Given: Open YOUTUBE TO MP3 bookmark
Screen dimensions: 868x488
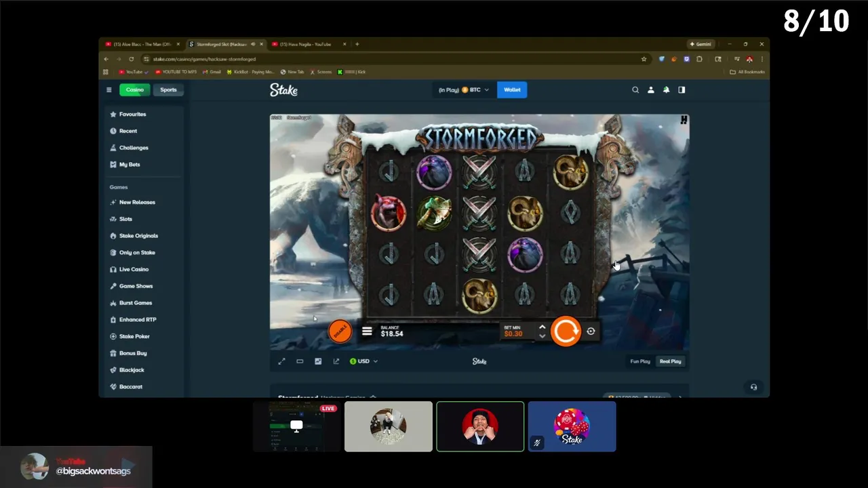Looking at the screenshot, I should click(176, 72).
